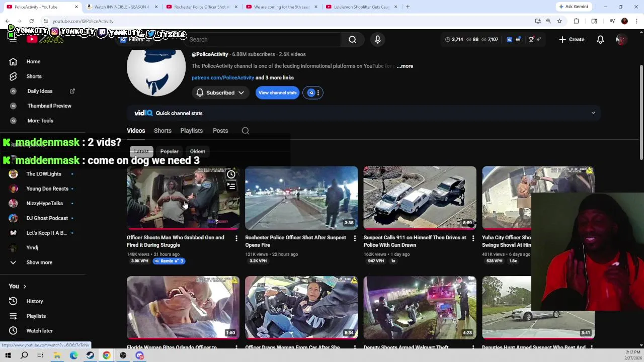Viewport: 644px width, 362px height.
Task: Open Windows Start menu
Action: (x=8, y=355)
